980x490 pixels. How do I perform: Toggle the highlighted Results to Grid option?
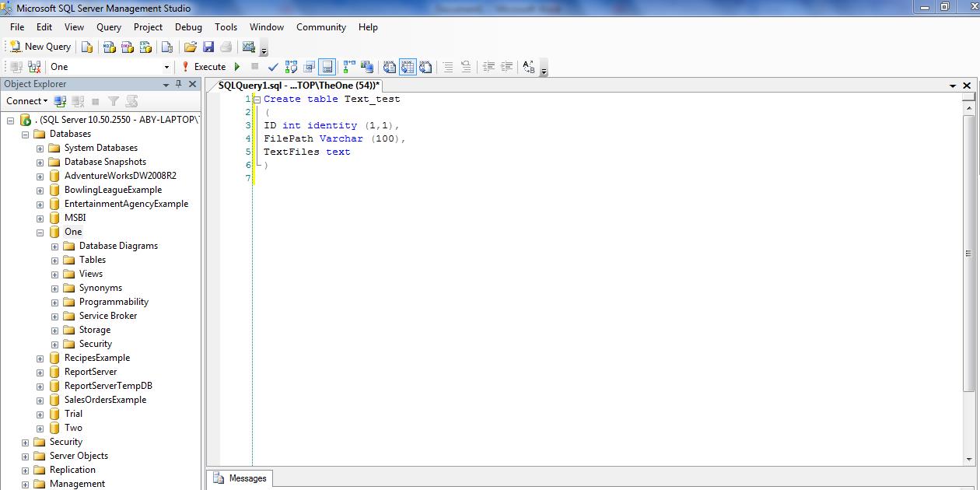pyautogui.click(x=408, y=67)
